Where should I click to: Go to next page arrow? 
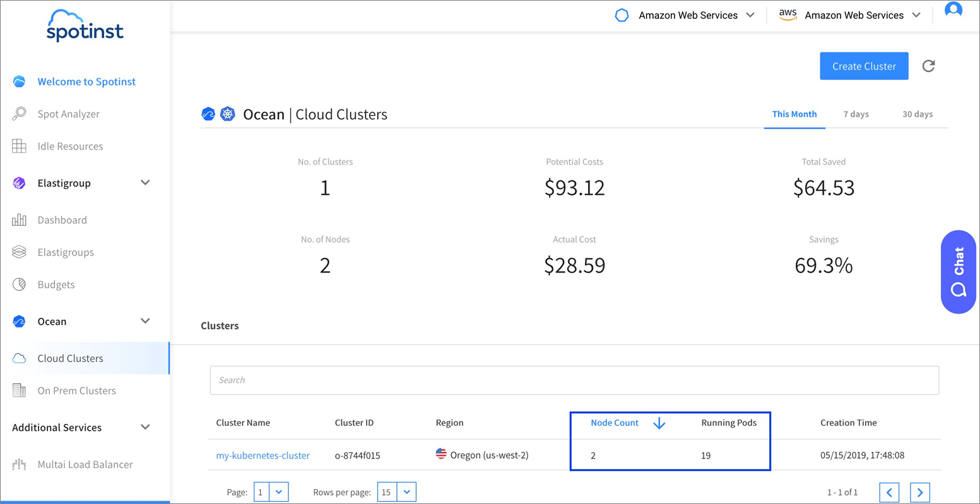pos(920,492)
